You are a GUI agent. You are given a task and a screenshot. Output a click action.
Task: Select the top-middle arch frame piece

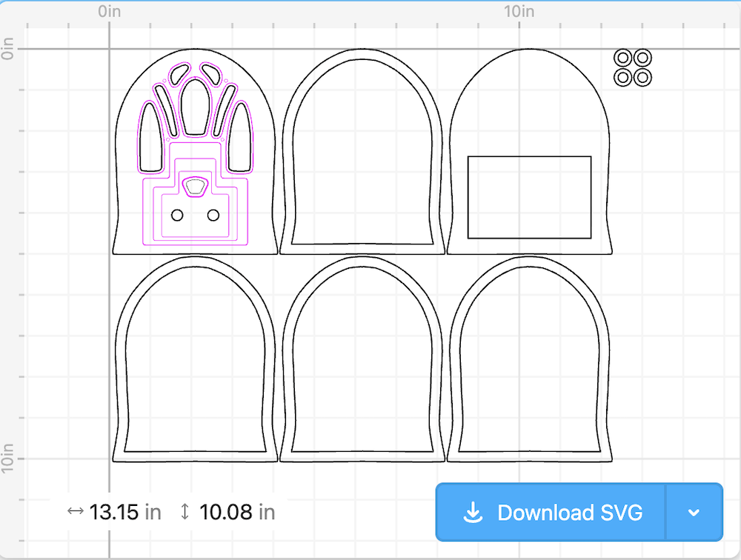coord(362,151)
